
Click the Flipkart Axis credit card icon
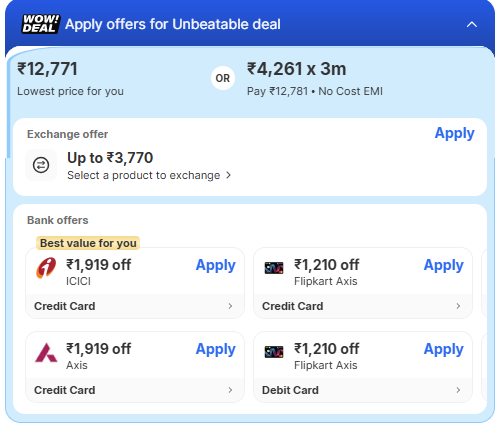tap(274, 268)
